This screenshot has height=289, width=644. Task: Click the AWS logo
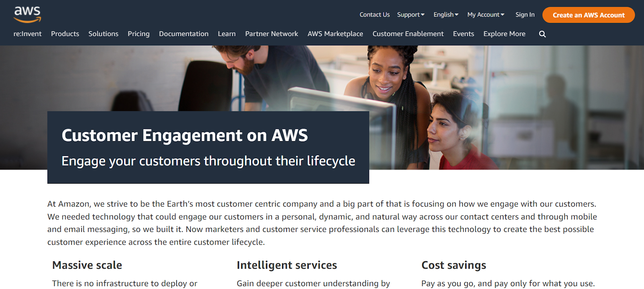point(27,14)
